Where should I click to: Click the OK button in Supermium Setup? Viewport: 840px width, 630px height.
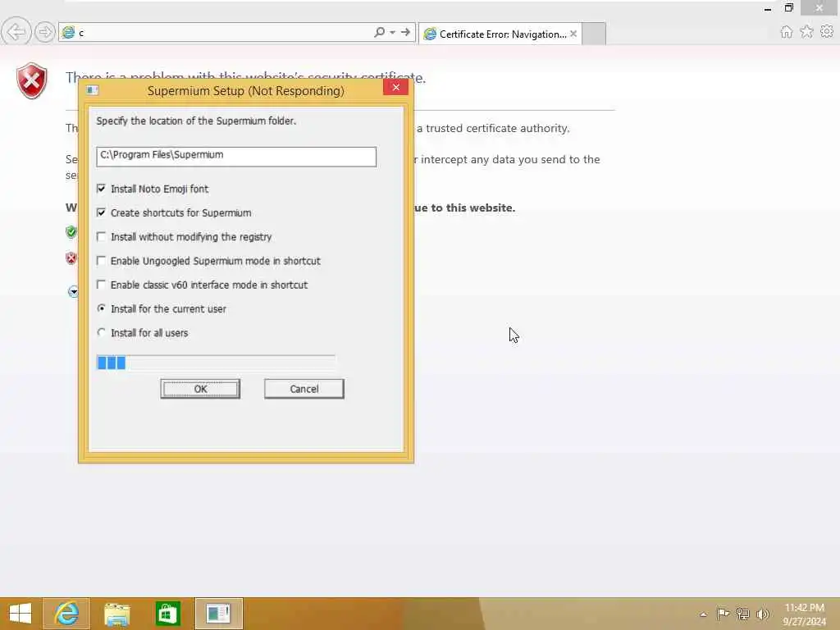200,389
